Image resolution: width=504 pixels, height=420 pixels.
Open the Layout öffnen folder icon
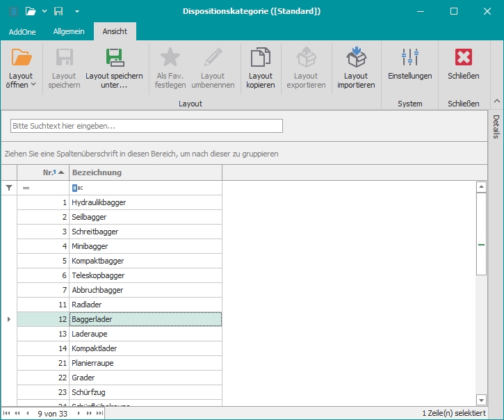(22, 58)
